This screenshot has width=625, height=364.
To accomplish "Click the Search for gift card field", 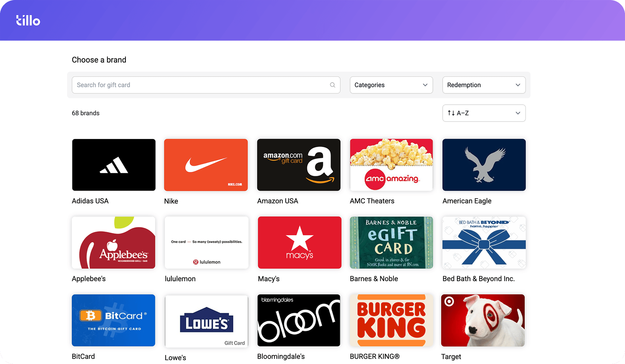I will click(200, 85).
